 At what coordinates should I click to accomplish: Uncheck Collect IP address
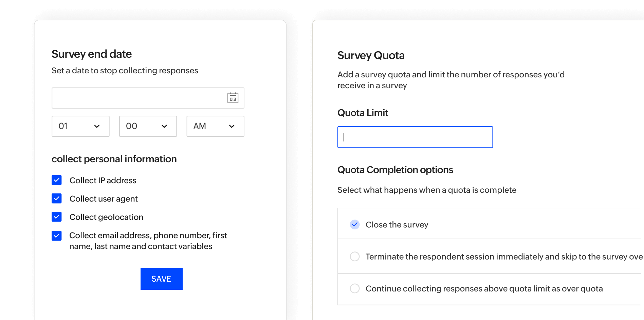click(57, 180)
